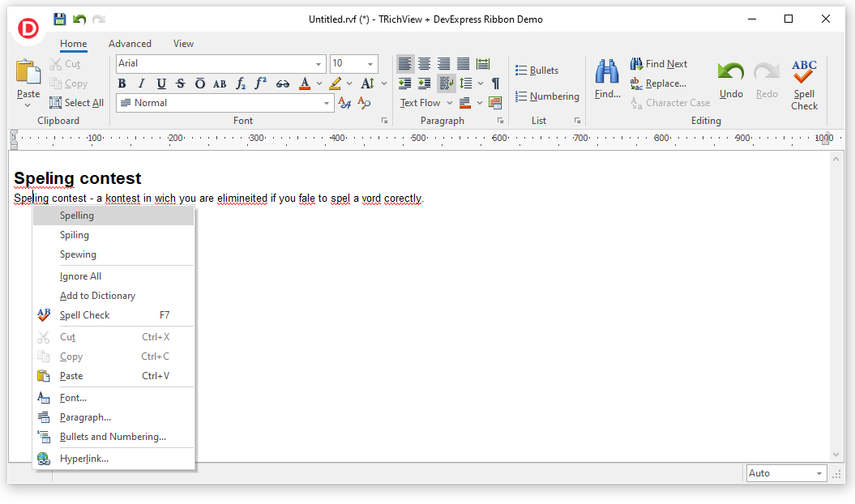Click the red font color swatch button

click(x=305, y=83)
